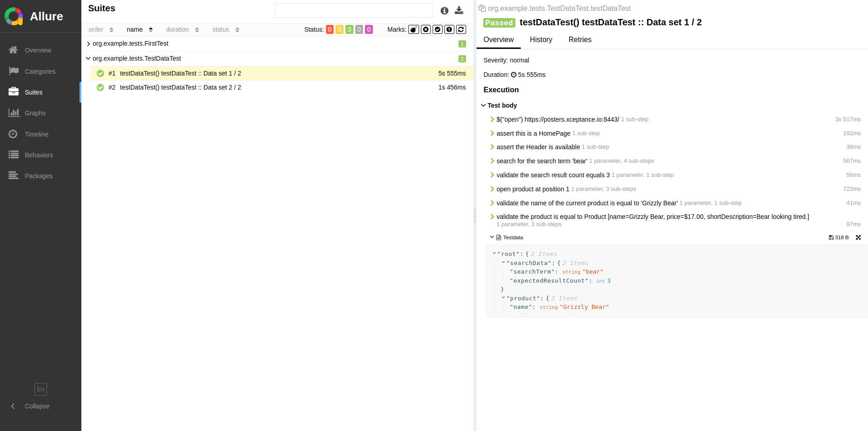
Task: Click the En language button
Action: 41,389
